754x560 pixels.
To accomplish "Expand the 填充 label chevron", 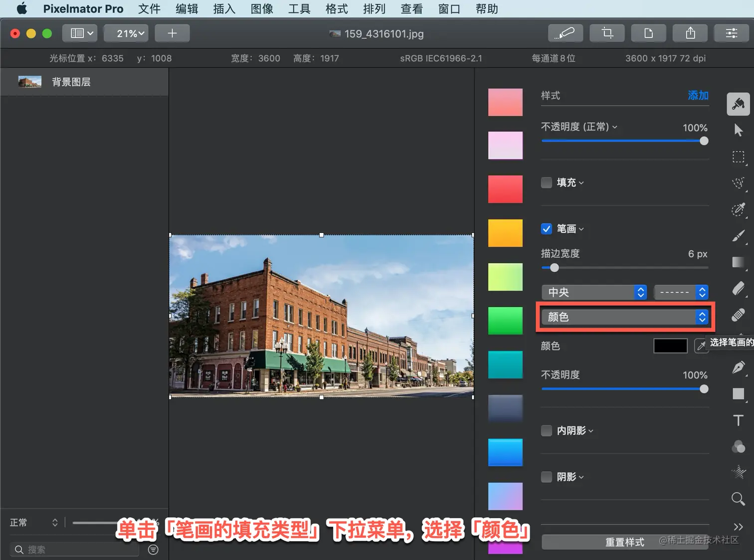I will tap(581, 183).
